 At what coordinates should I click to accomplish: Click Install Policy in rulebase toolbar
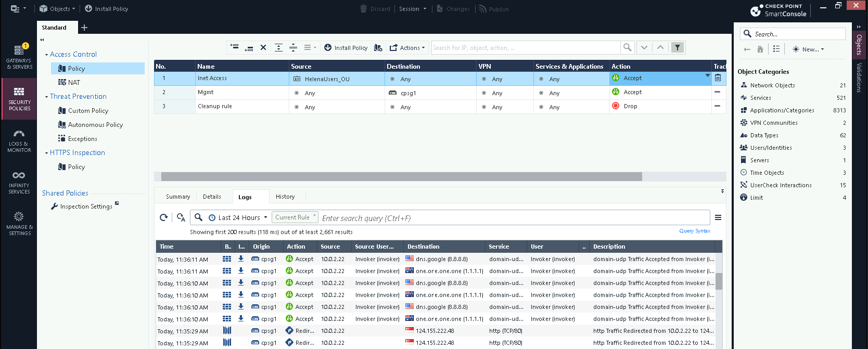point(346,48)
